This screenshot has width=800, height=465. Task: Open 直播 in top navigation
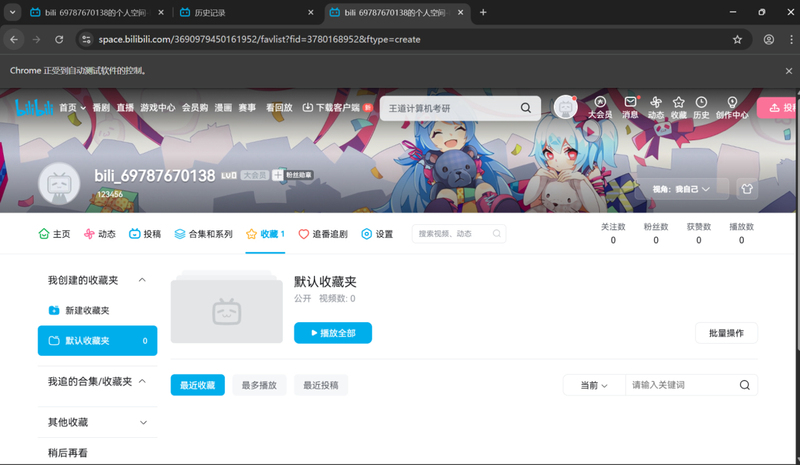pos(125,108)
